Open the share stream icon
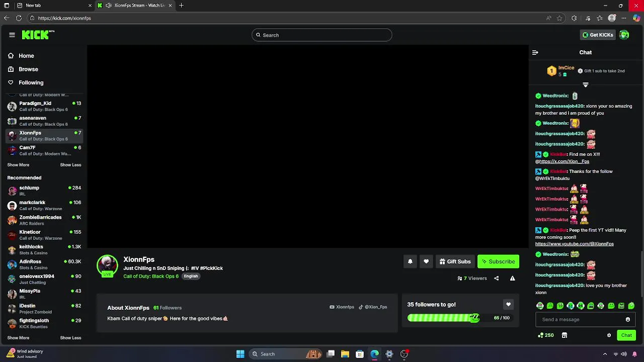644x362 pixels. (496, 278)
